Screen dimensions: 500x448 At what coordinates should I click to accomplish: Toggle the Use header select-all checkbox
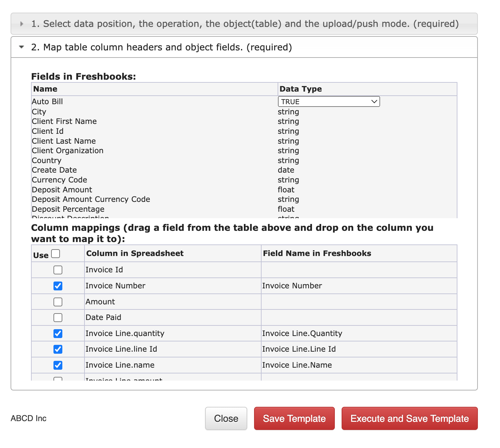56,254
